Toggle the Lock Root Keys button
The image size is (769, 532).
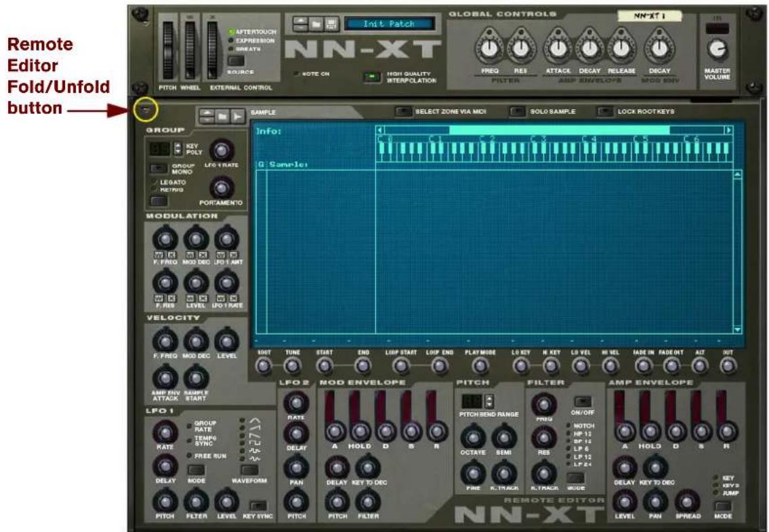(605, 111)
